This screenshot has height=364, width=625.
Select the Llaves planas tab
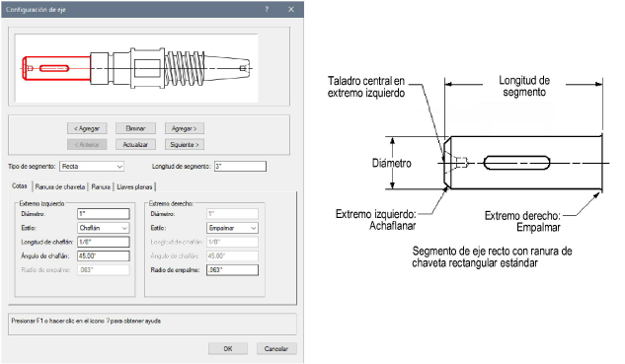click(x=134, y=186)
